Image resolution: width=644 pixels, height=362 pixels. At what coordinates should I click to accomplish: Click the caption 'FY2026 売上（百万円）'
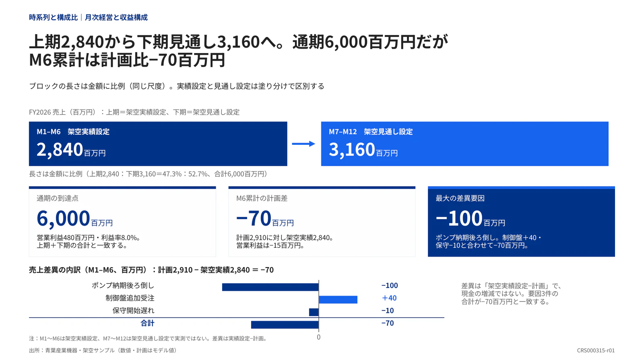coord(134,112)
